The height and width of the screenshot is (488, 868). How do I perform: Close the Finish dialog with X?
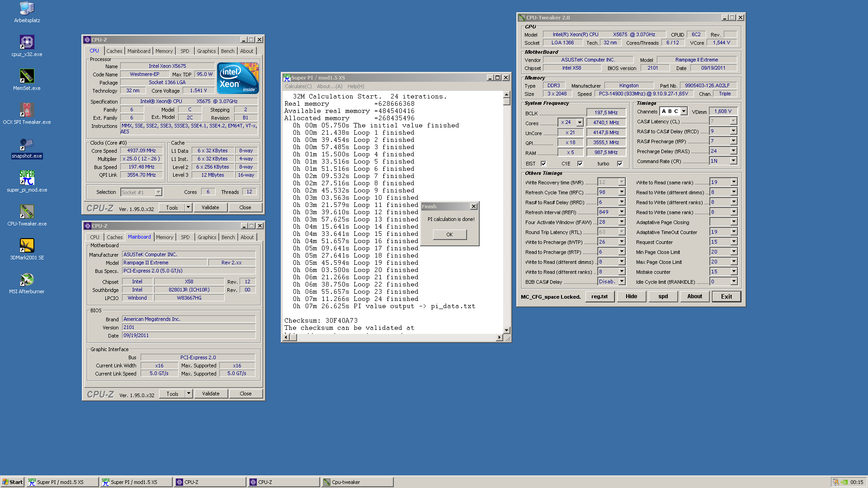pyautogui.click(x=473, y=206)
